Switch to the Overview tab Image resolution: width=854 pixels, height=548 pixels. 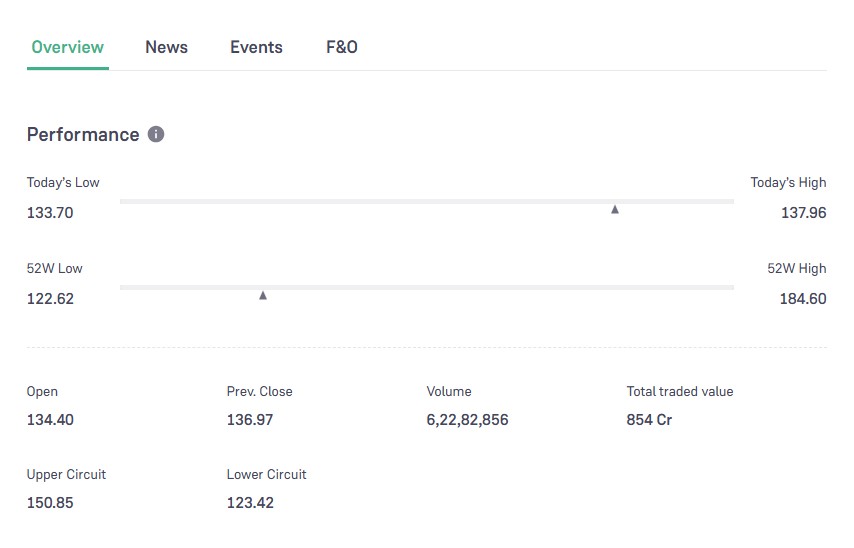67,47
